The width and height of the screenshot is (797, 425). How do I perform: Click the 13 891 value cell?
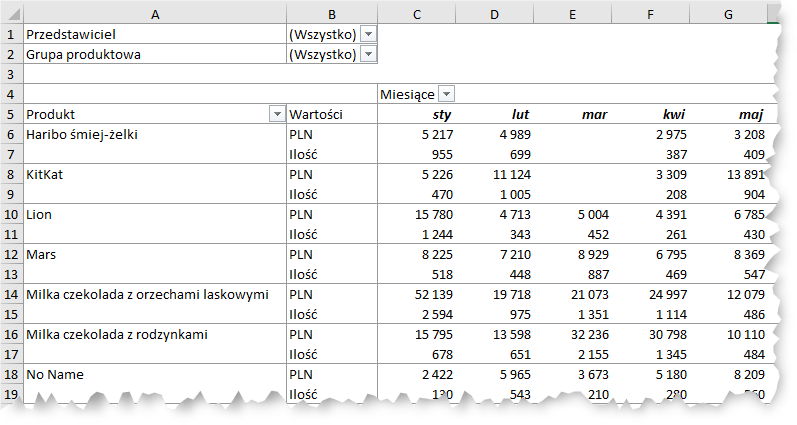728,174
